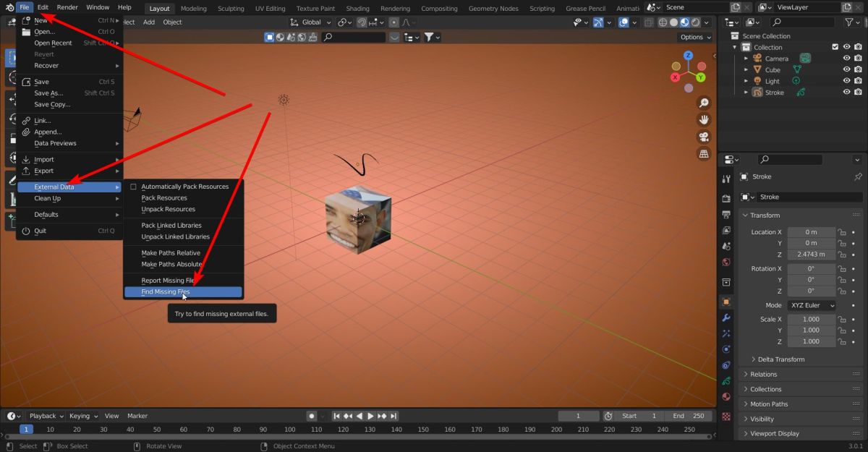Image resolution: width=868 pixels, height=452 pixels.
Task: Open the Global transform orientation dropdown
Action: [x=311, y=22]
